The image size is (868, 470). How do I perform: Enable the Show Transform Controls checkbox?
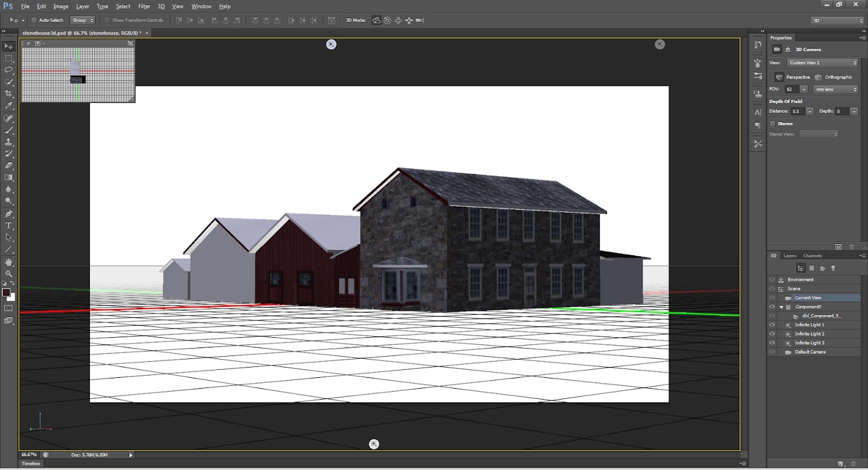click(x=107, y=20)
